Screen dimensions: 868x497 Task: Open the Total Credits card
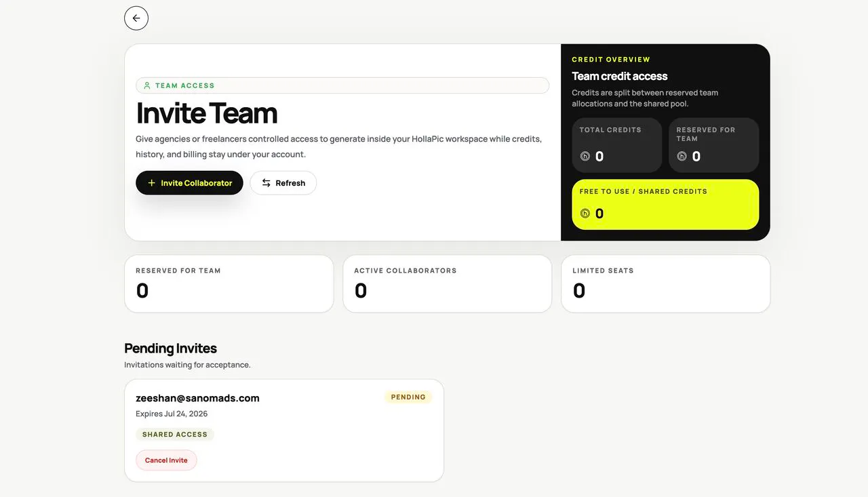click(616, 145)
